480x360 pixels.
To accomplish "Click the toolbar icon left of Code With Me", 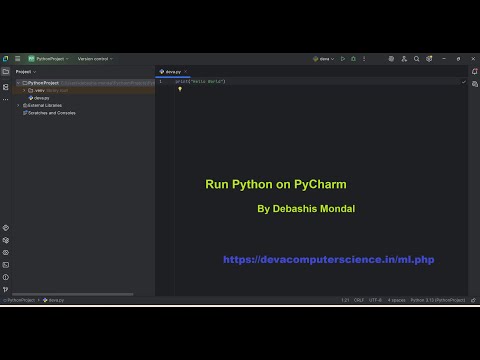I will [391, 59].
